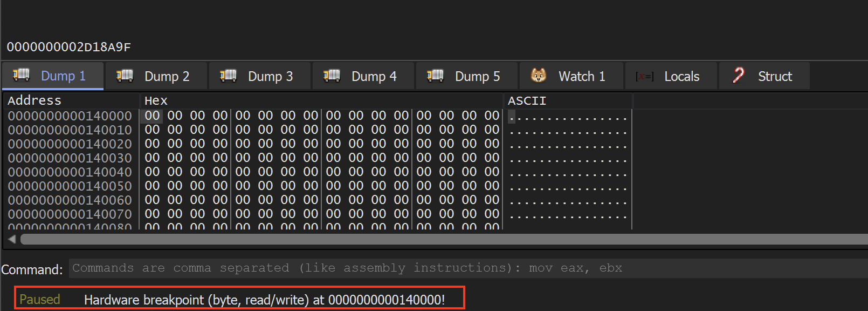Screen dimensions: 868x311
Task: Click the horizontal scrollbar of the dump
Action: [x=444, y=239]
